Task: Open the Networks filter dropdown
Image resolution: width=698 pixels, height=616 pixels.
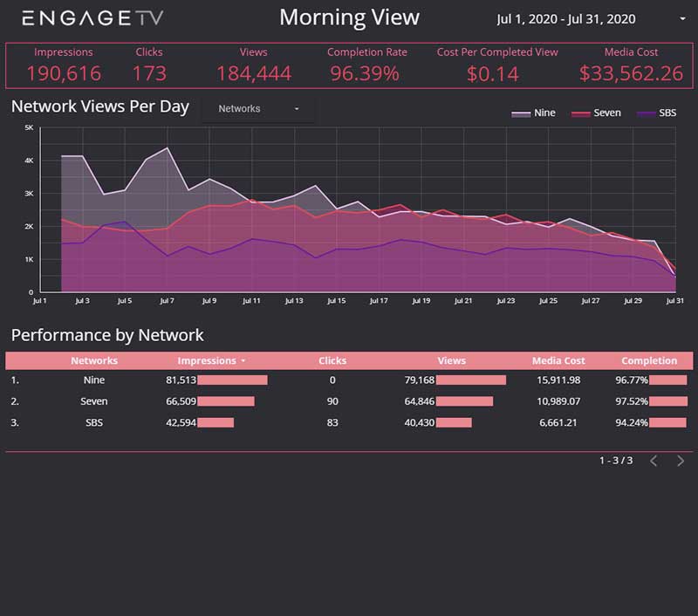Action: point(258,109)
